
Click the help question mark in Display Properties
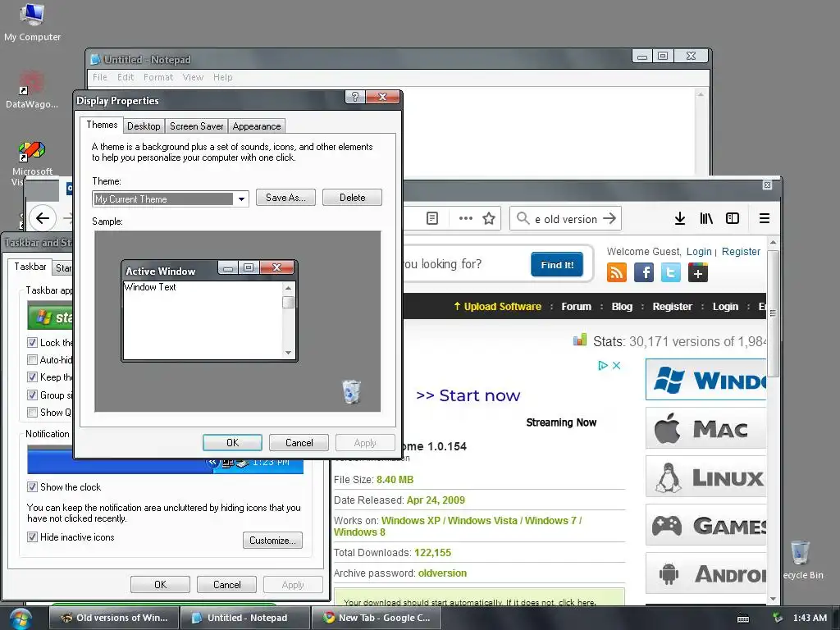[354, 97]
